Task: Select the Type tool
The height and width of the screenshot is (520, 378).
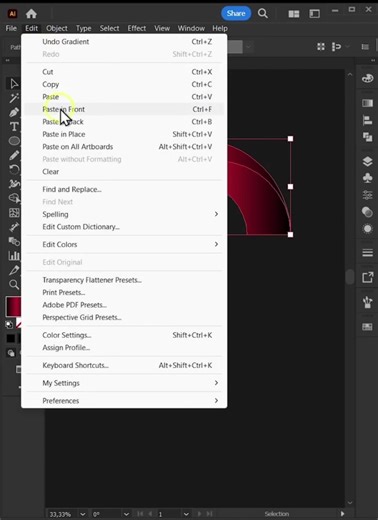Action: (x=14, y=127)
